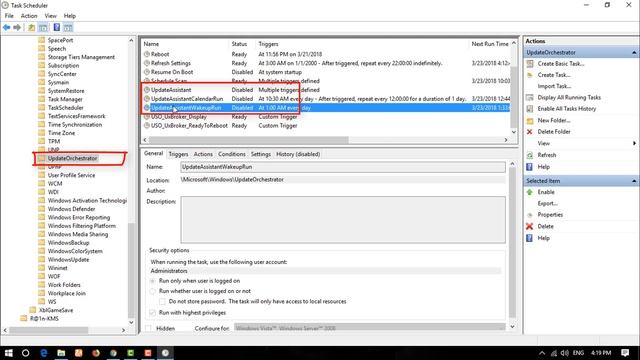Screen dimensions: 640x360
Task: Open the History (disabled) tab
Action: pyautogui.click(x=298, y=154)
